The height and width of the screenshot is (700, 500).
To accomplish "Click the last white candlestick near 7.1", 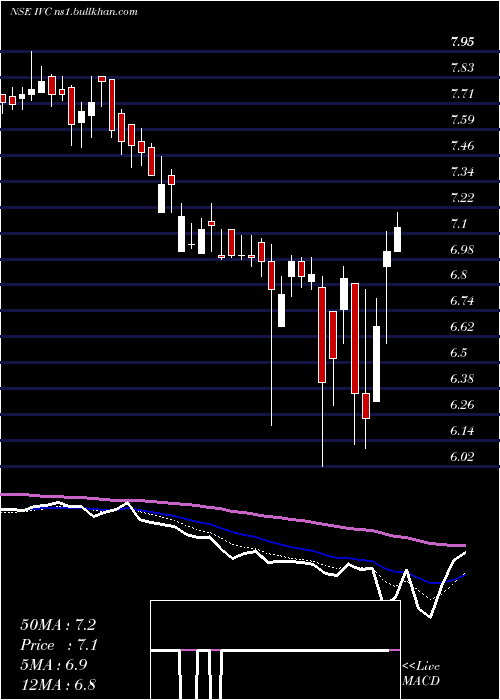I will click(397, 239).
